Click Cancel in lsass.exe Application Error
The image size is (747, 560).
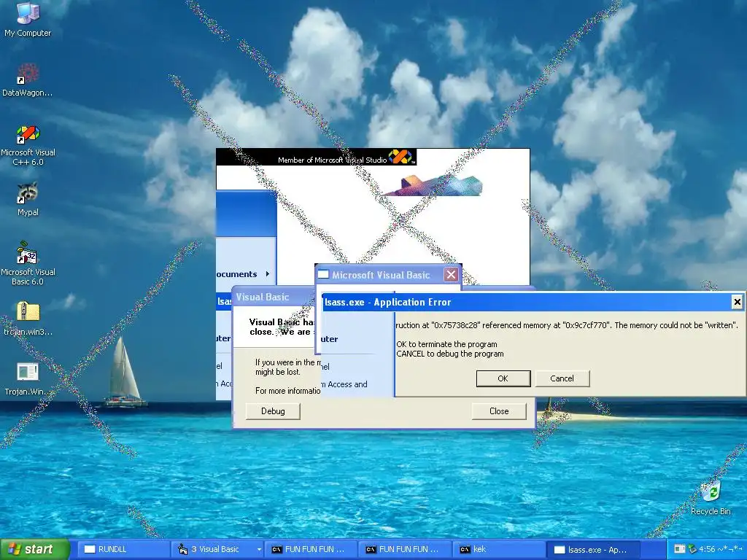click(562, 378)
